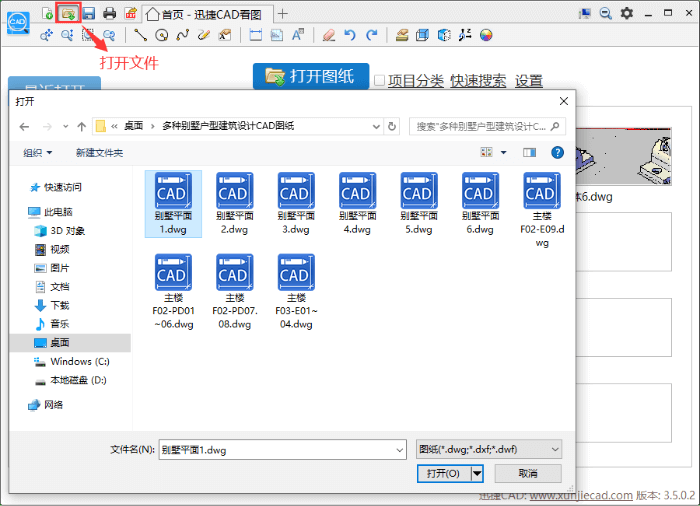
Task: Open the 组织 menu
Action: click(x=38, y=153)
